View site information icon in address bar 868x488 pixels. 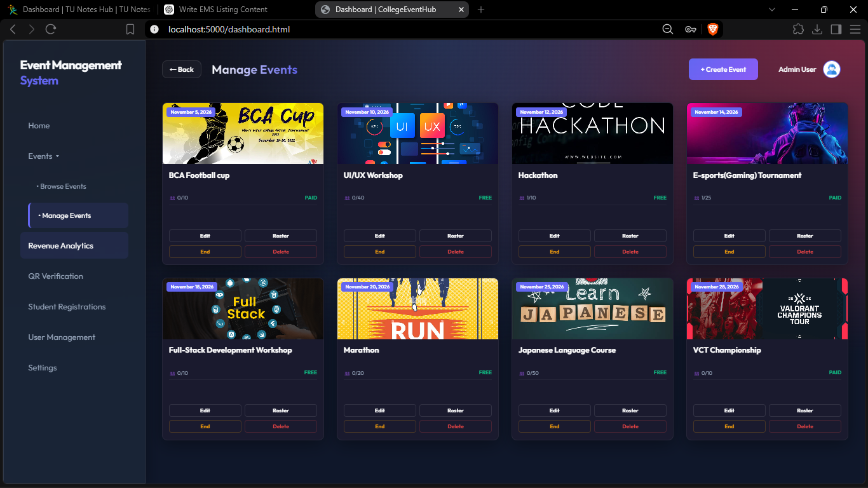pos(154,29)
